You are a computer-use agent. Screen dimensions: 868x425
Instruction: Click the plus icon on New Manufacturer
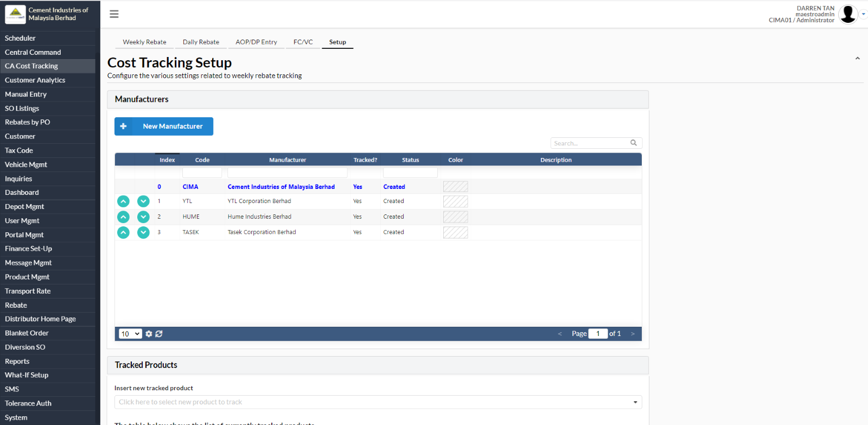pyautogui.click(x=123, y=126)
